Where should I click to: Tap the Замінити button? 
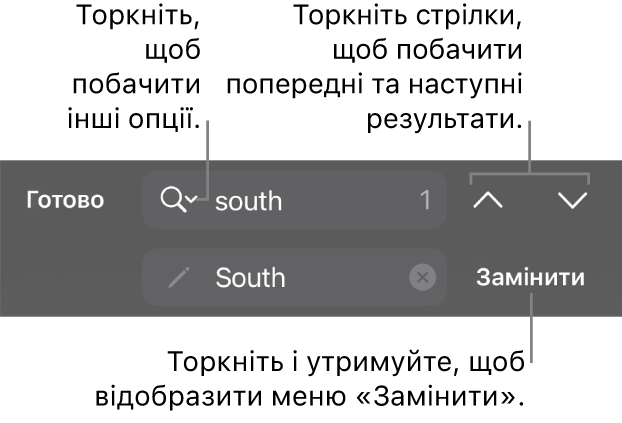pyautogui.click(x=530, y=277)
